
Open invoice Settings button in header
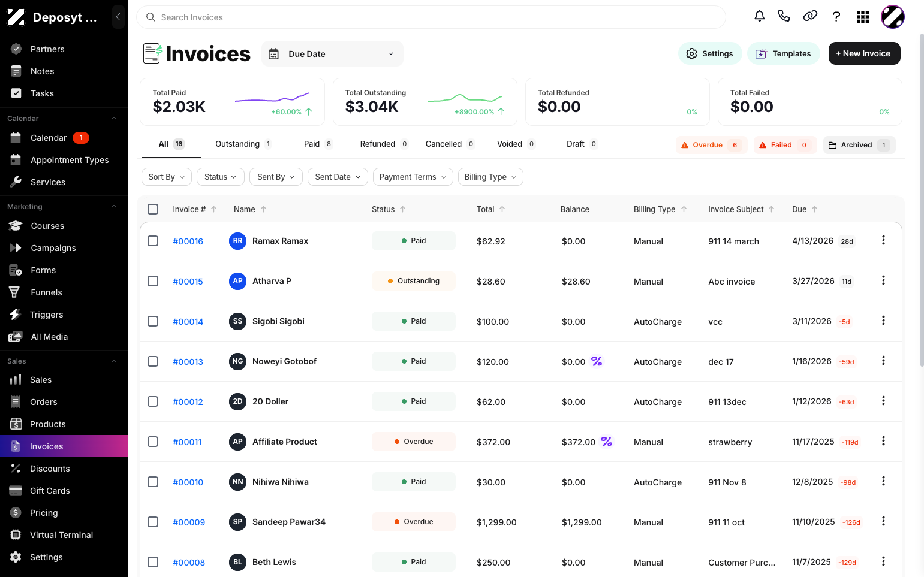tap(710, 53)
